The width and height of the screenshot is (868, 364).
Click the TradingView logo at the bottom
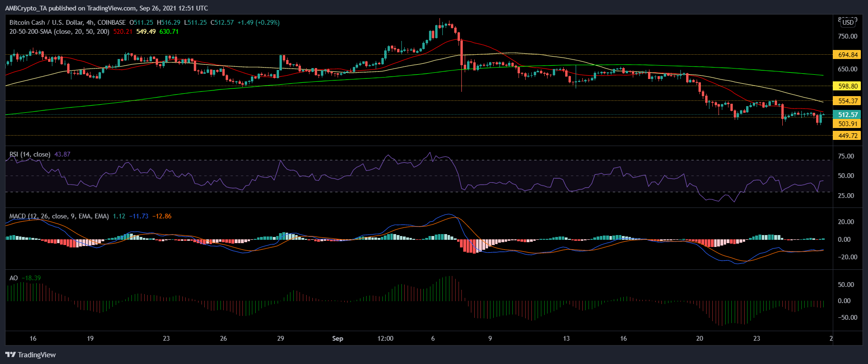30,355
